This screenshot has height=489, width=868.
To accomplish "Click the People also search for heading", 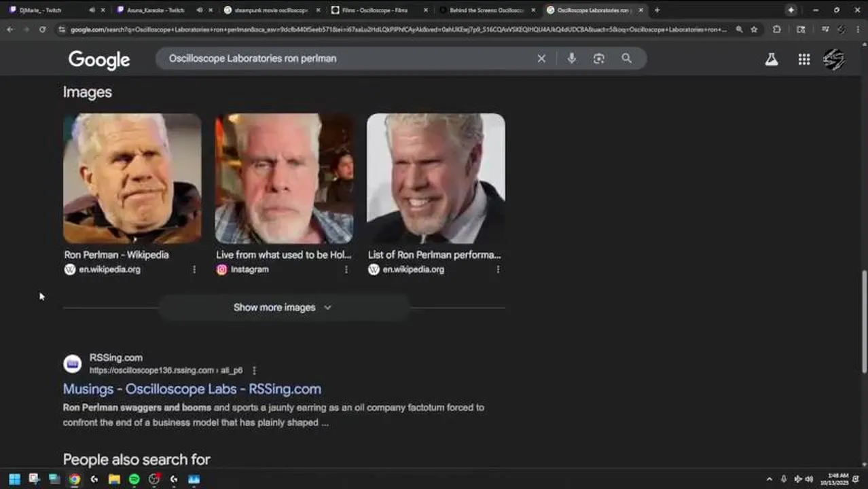I will 137,460.
